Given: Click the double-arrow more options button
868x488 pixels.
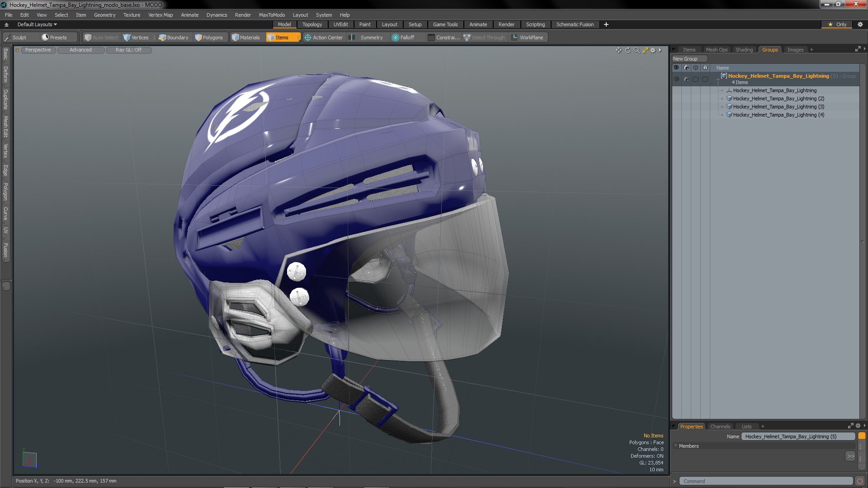Looking at the screenshot, I should point(850,456).
